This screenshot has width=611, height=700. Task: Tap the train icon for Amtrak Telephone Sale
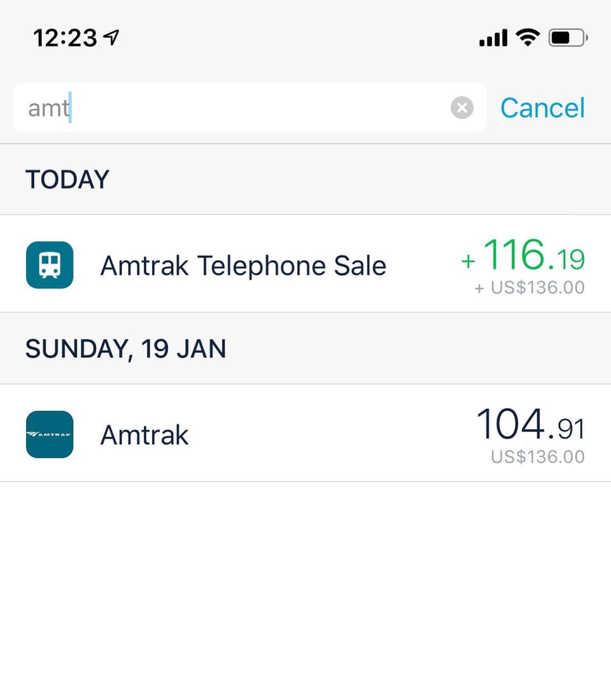(x=50, y=264)
